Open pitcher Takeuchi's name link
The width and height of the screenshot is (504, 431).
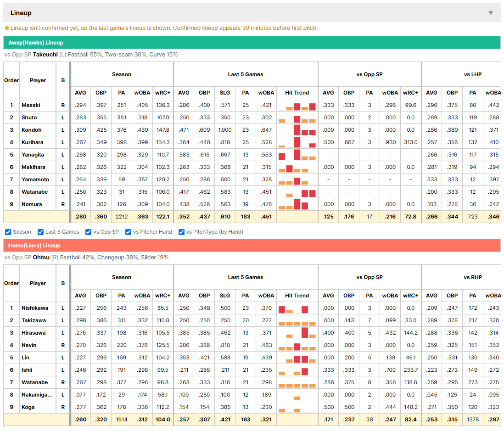pos(45,55)
